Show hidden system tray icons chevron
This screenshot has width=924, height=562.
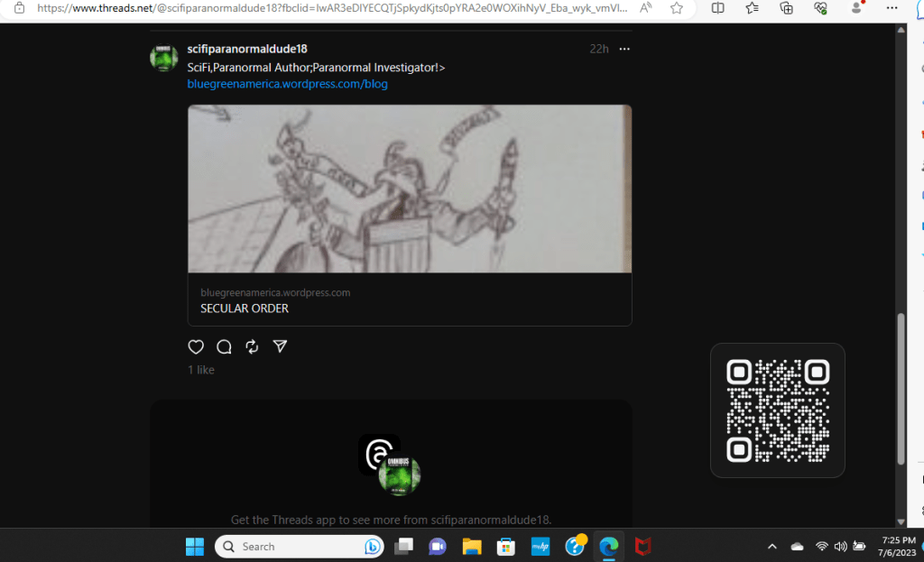pos(772,547)
